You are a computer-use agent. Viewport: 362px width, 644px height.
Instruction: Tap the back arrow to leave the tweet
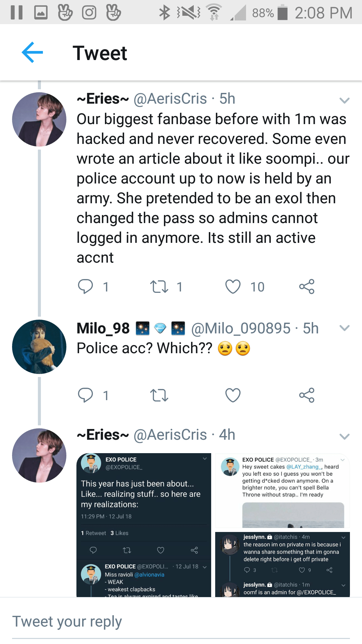pos(32,52)
